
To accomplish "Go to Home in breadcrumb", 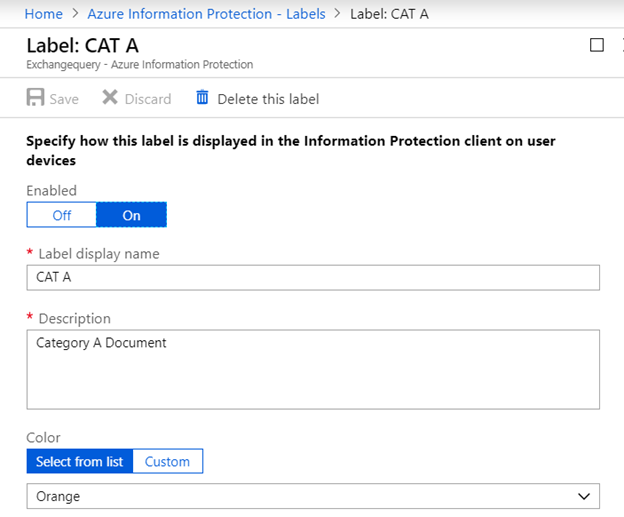I will click(43, 14).
